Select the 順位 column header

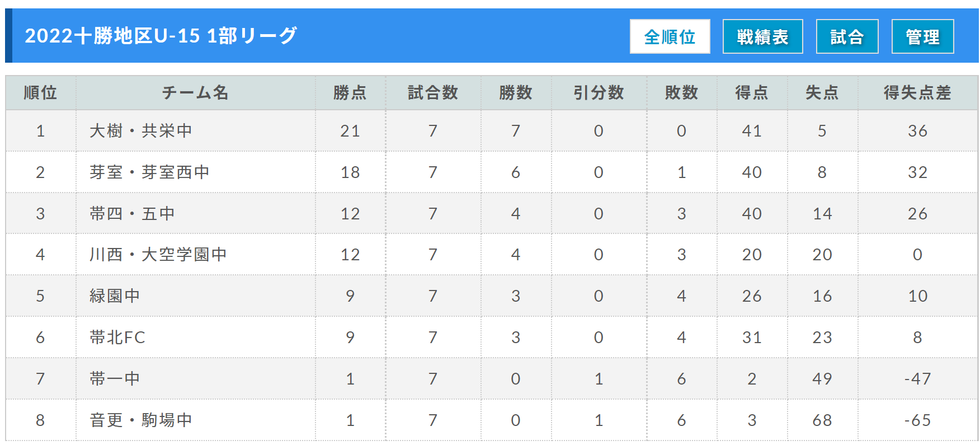tap(41, 93)
